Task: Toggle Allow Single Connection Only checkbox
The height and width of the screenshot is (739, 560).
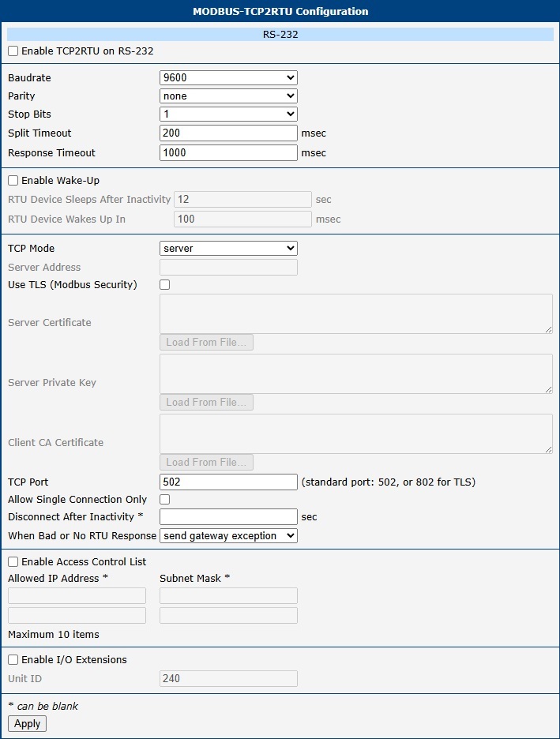Action: coord(165,499)
